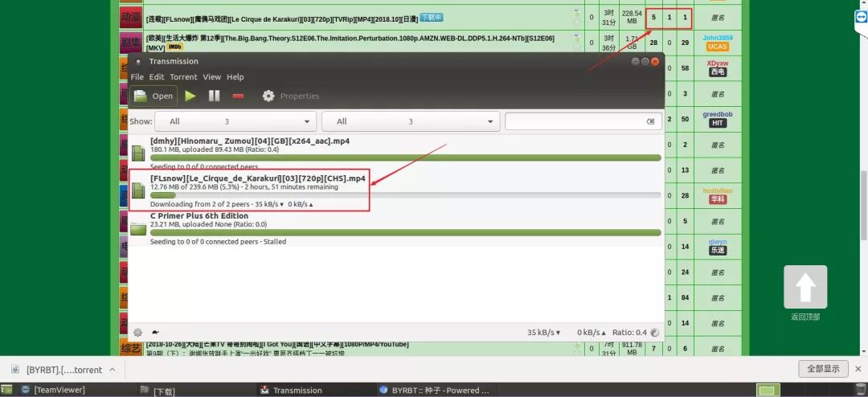Open the downloaded BYRBT .torrent file
The image size is (868, 397).
coord(56,370)
